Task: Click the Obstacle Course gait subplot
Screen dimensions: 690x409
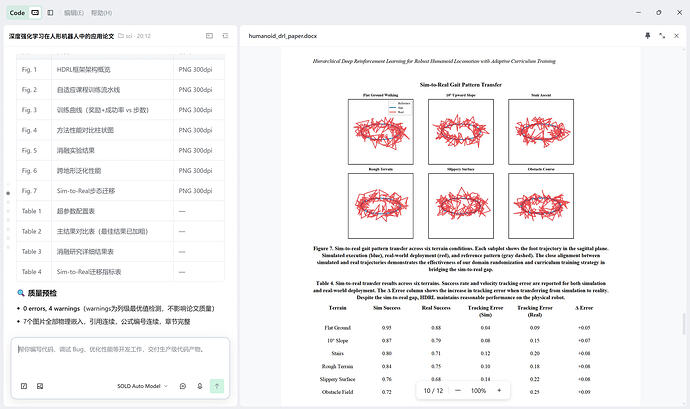Action: [541, 206]
